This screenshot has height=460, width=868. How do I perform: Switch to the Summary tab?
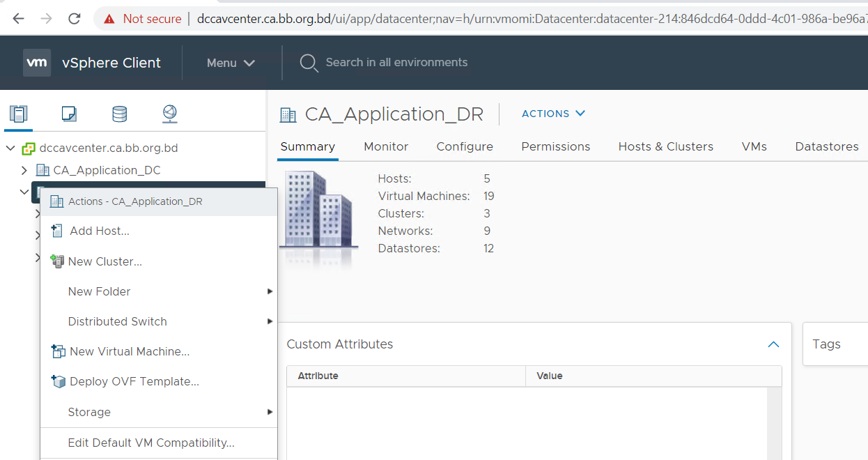(308, 146)
